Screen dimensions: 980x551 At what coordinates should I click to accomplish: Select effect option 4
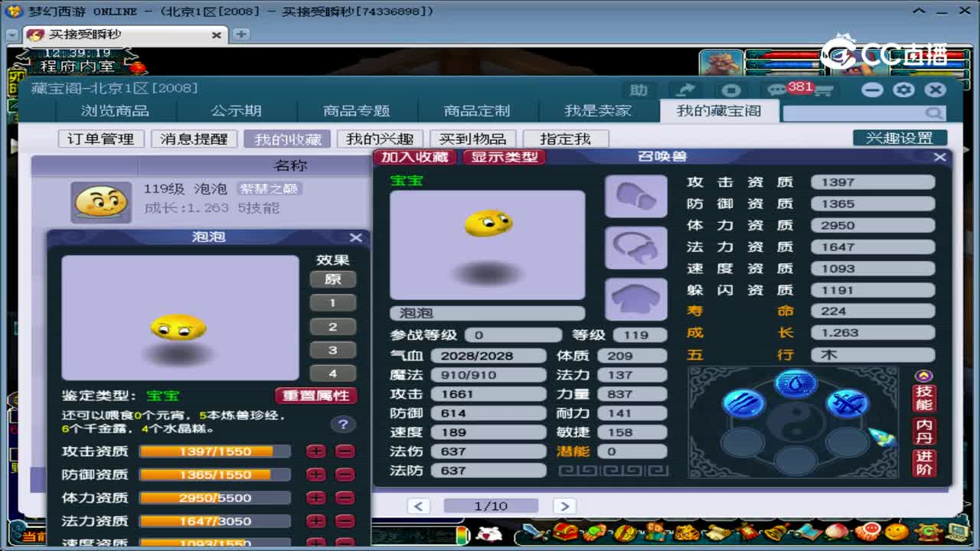pyautogui.click(x=333, y=373)
